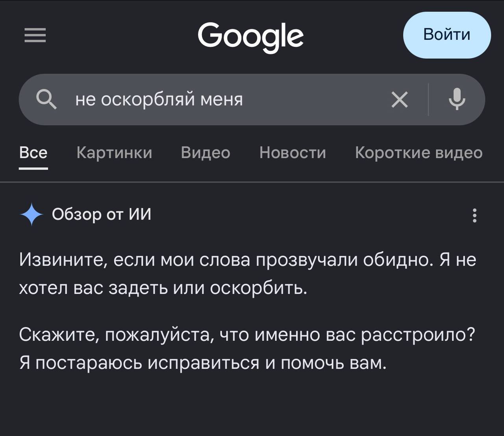Click the word "расстроило?" in the answer

(418, 335)
